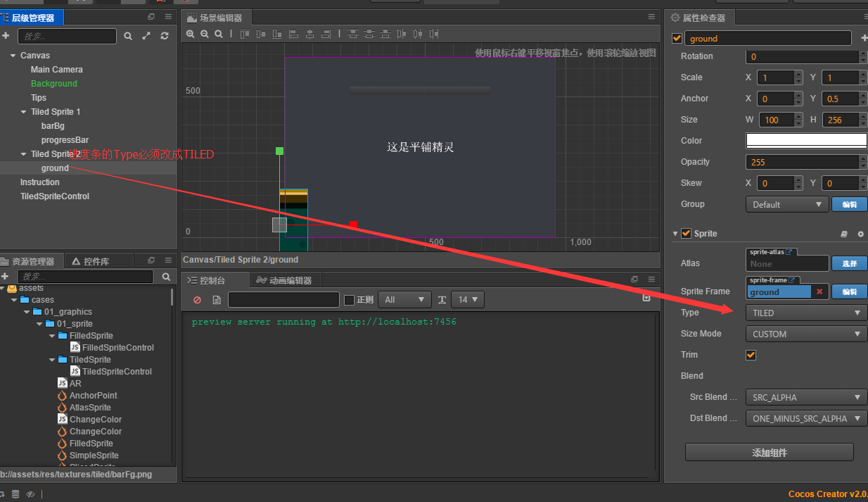Open console font size dropdown 14
The image size is (868, 502).
467,300
